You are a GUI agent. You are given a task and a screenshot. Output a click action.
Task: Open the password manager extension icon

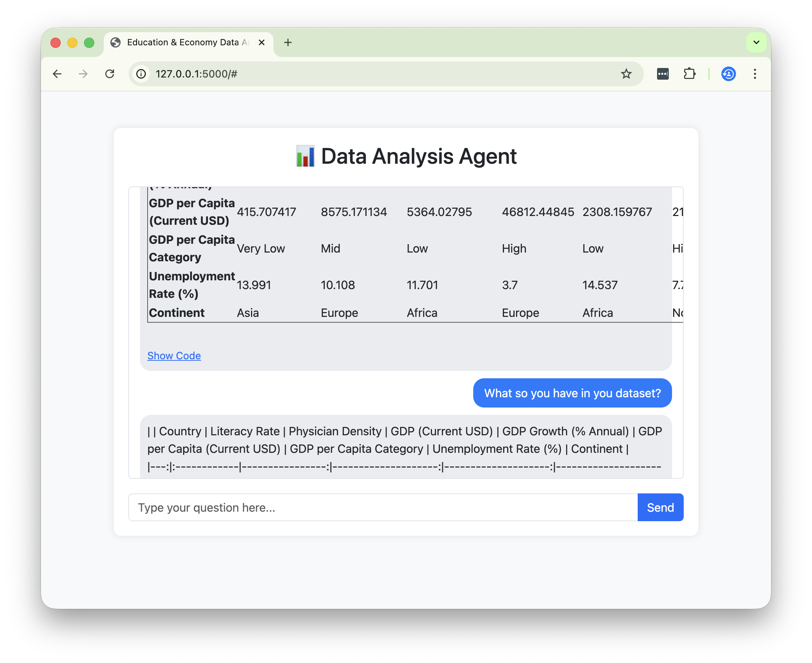663,74
